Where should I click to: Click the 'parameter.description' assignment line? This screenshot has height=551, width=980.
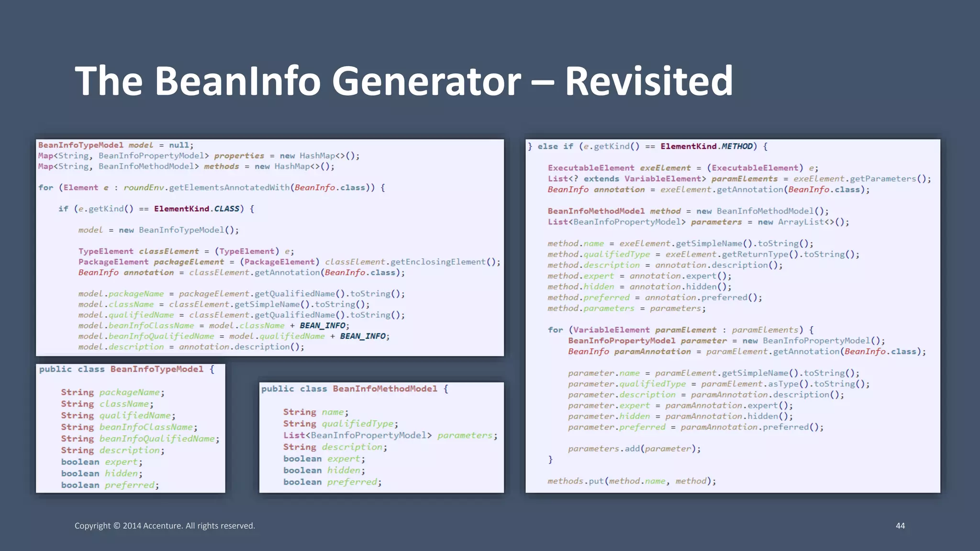coord(706,395)
